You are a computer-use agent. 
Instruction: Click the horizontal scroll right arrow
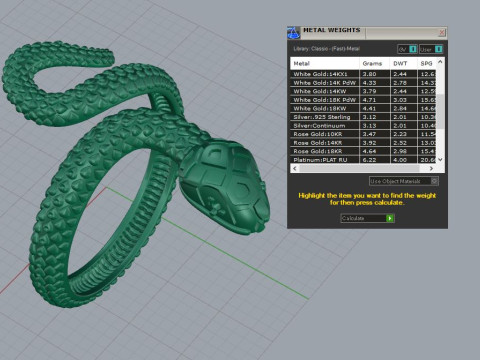[x=431, y=168]
